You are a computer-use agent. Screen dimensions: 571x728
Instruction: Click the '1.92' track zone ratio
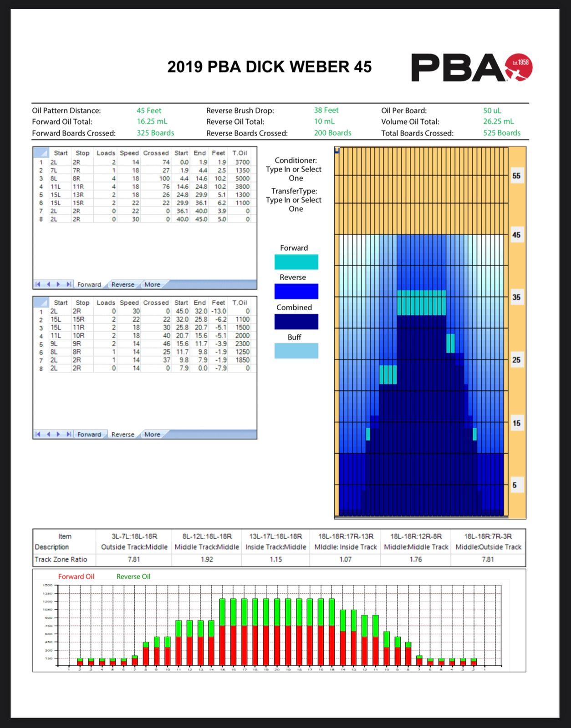207,559
